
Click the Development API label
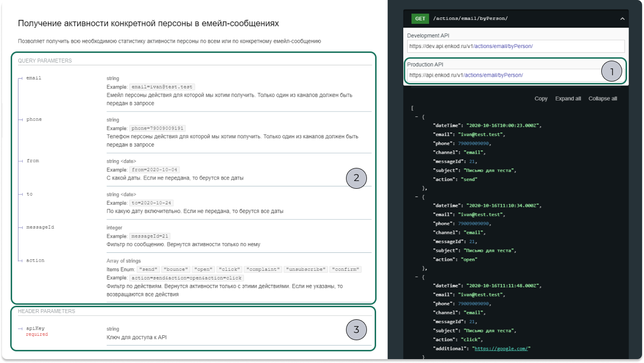pos(429,35)
